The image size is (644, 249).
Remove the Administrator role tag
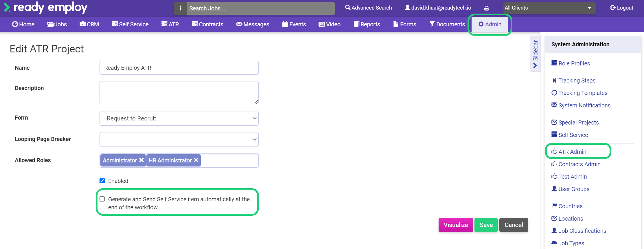tap(141, 160)
